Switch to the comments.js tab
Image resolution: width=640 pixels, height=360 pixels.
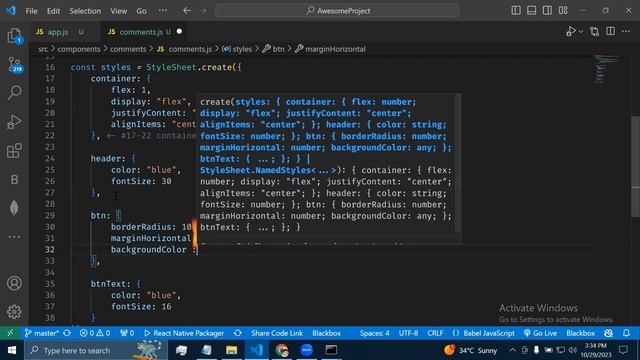click(x=141, y=32)
